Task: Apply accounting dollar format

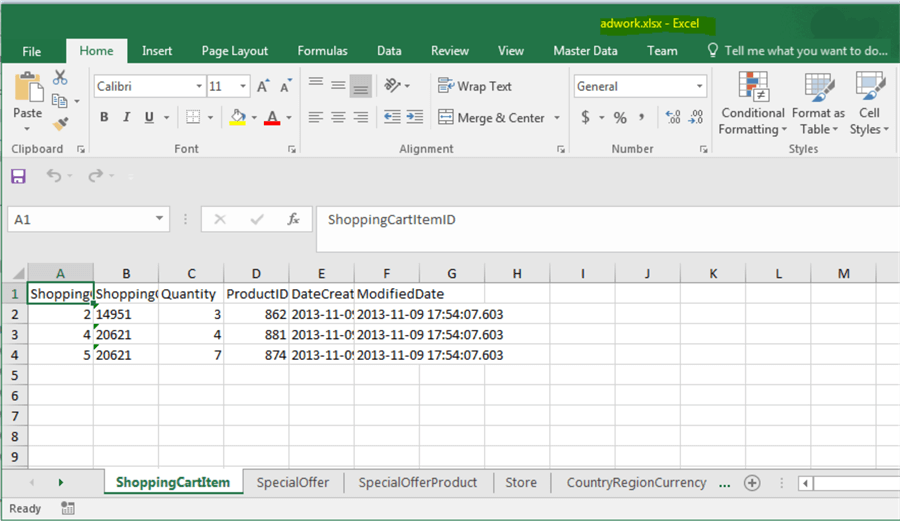Action: point(585,118)
